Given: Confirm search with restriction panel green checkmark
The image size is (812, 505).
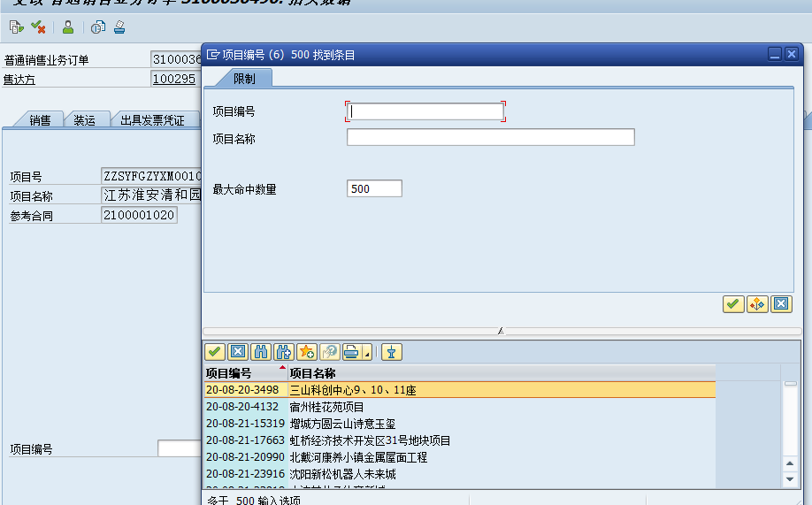Looking at the screenshot, I should click(x=732, y=304).
